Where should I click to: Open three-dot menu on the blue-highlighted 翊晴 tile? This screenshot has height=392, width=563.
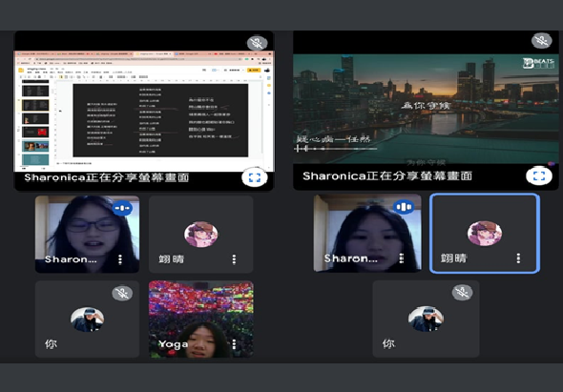[518, 258]
